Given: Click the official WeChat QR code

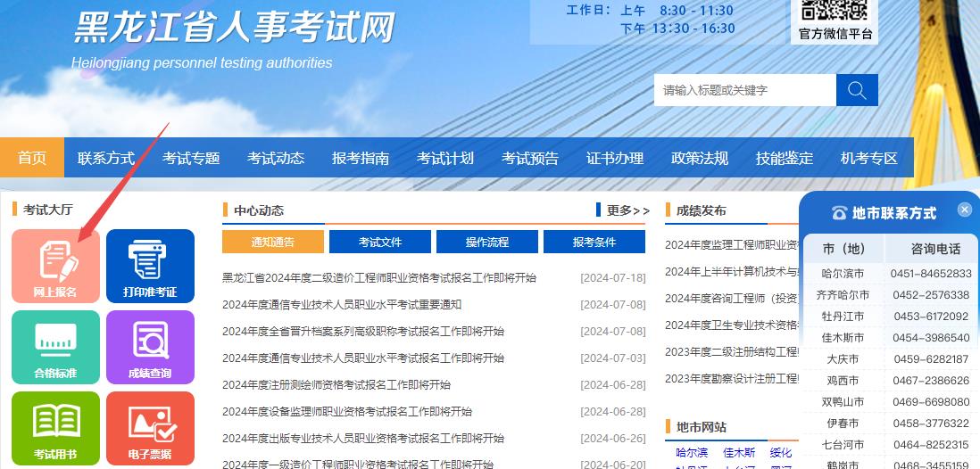Looking at the screenshot, I should (x=834, y=11).
